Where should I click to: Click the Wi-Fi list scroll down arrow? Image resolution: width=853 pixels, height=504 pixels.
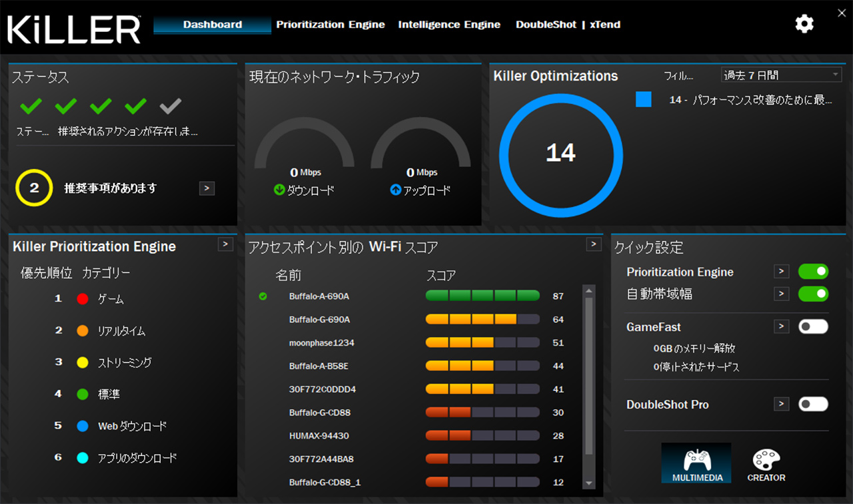coord(588,483)
